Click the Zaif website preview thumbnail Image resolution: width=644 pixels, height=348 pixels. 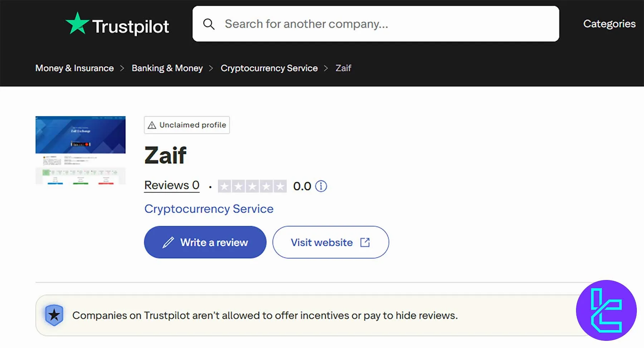point(80,150)
